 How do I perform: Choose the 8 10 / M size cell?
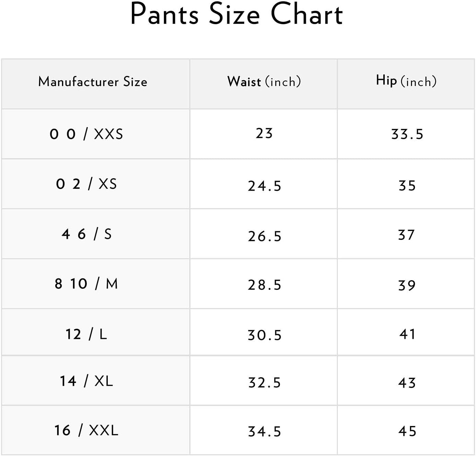coord(86,284)
